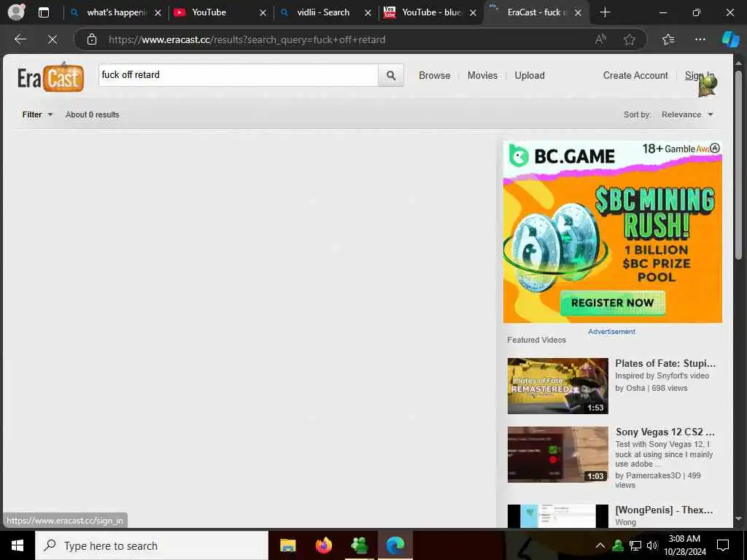Expand the Filter dropdown
The height and width of the screenshot is (560, 747).
(x=37, y=114)
